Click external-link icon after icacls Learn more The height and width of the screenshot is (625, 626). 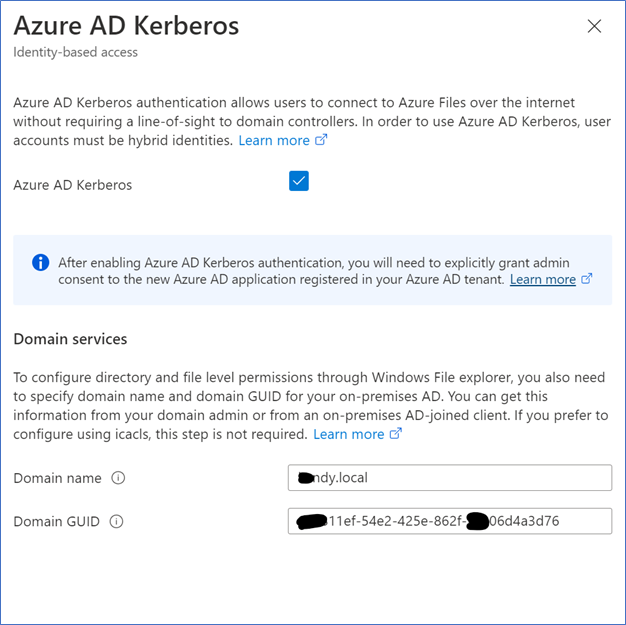click(x=396, y=433)
